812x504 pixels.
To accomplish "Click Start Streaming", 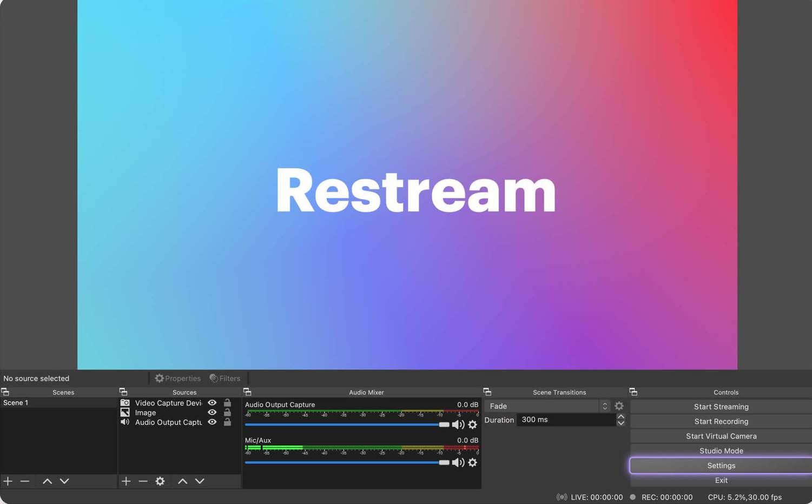I will 721,407.
